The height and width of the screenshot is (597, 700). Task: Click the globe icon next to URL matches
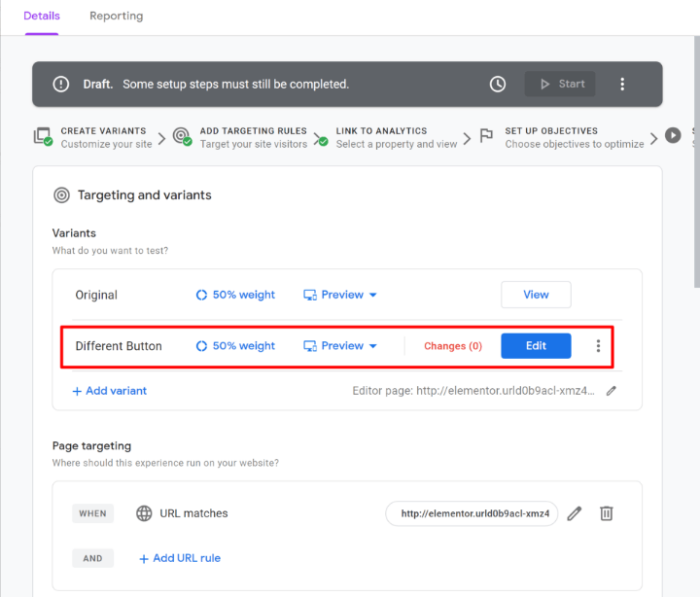click(x=144, y=513)
